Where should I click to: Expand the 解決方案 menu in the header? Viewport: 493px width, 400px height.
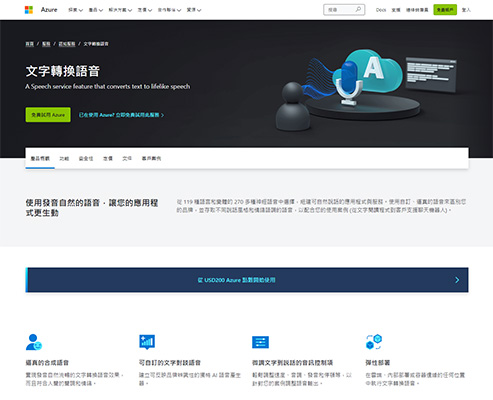pyautogui.click(x=120, y=10)
